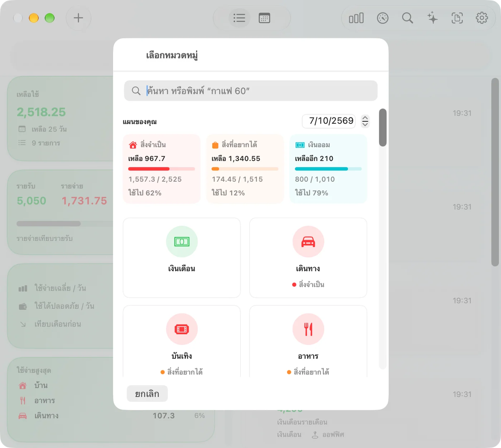
Task: Select the บันเทิง ticket category icon
Action: point(182,329)
